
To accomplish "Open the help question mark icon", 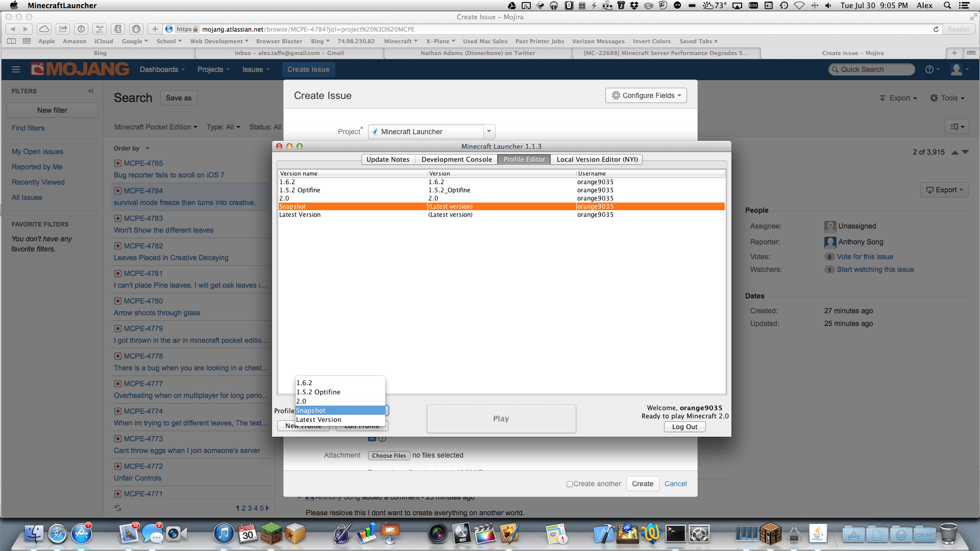I will (929, 69).
